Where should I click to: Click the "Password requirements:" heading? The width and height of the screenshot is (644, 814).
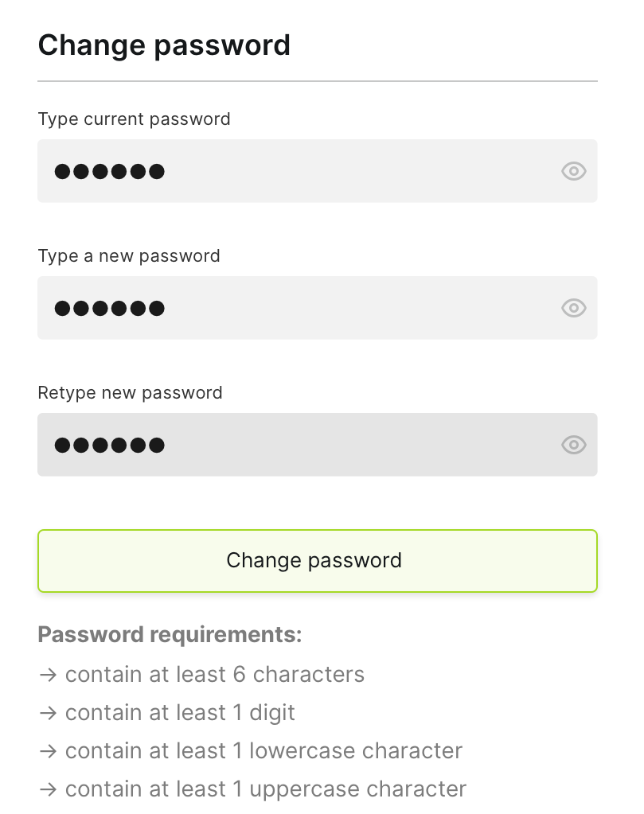pos(170,634)
